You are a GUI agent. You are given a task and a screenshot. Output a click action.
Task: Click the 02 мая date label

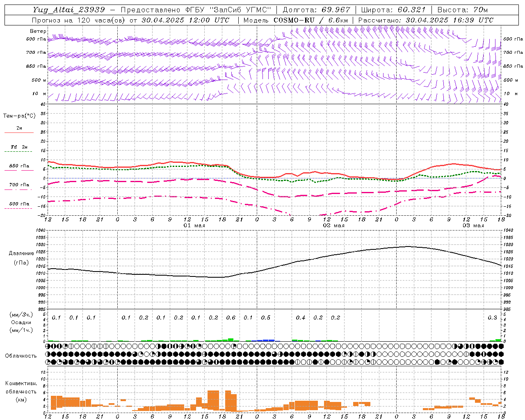334,226
